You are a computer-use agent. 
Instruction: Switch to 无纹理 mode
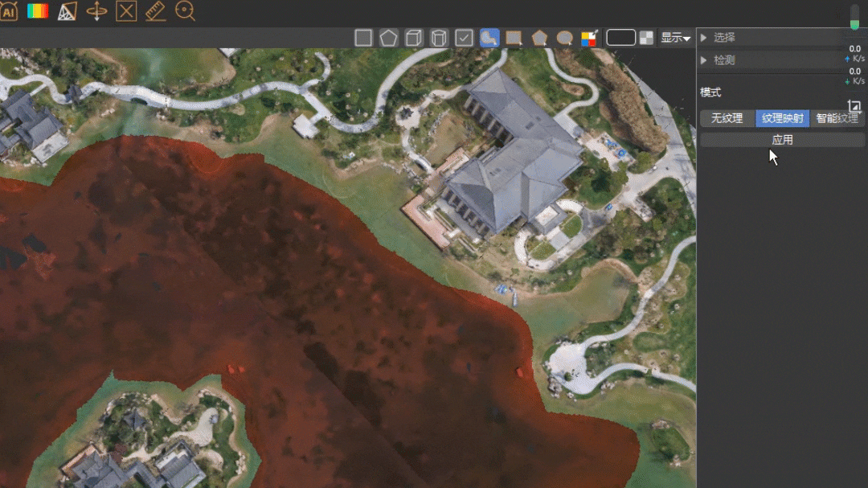[x=727, y=118]
